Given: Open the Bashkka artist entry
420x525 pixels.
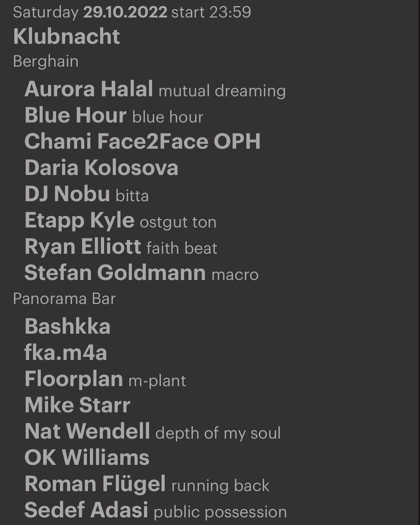Looking at the screenshot, I should pos(68,326).
